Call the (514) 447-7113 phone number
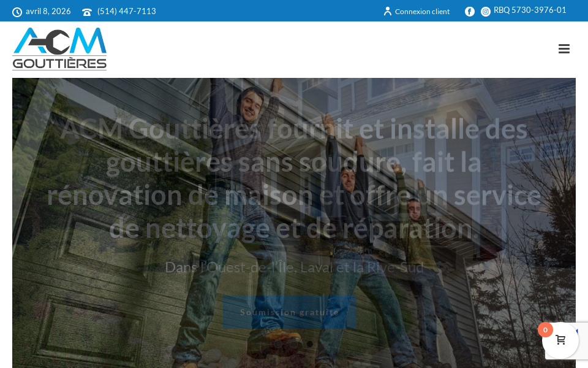Image resolution: width=588 pixels, height=368 pixels. [126, 11]
